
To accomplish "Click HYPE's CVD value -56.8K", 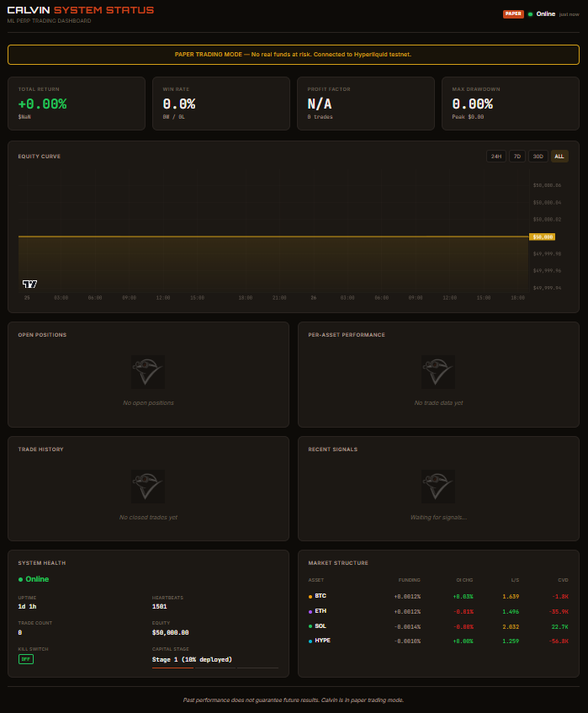I will (559, 641).
